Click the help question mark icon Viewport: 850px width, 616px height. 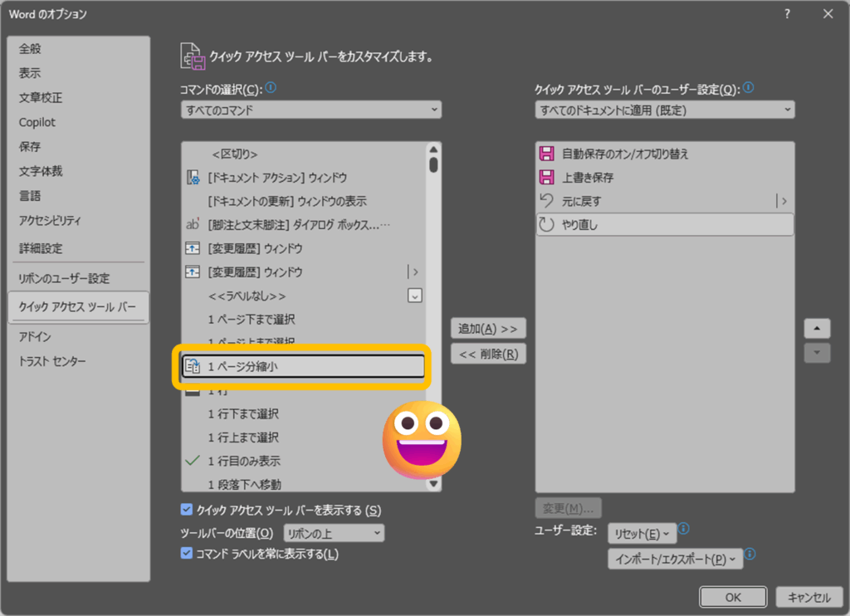[x=787, y=14]
